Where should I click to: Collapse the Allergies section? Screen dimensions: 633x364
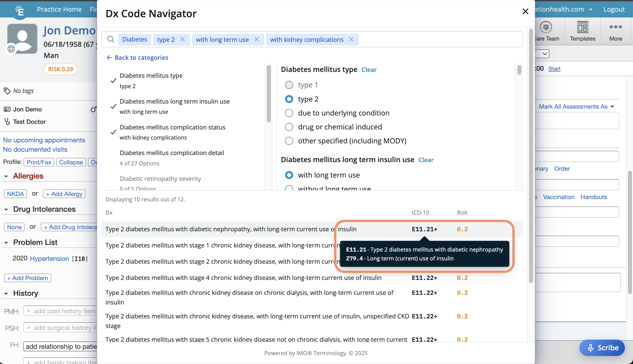click(6, 176)
